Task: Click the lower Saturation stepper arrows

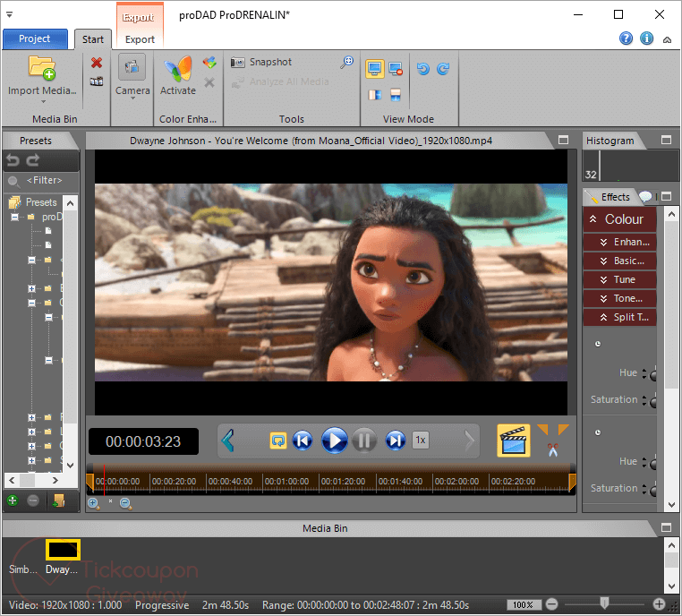Action: click(644, 489)
